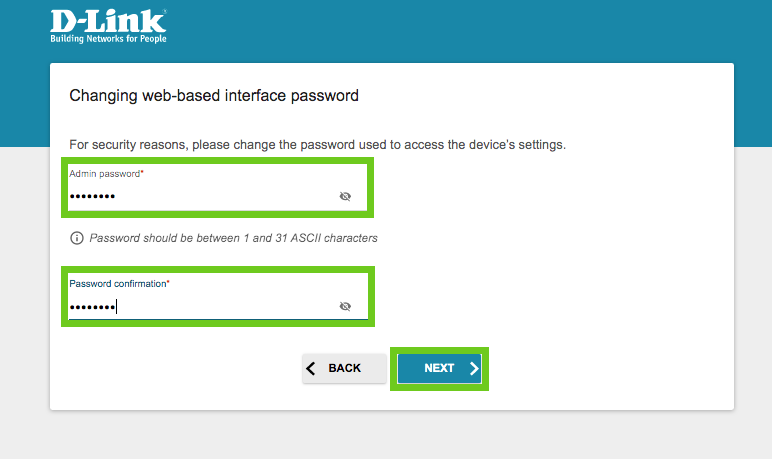The height and width of the screenshot is (459, 772).
Task: Reveal the Password confirmation characters
Action: click(345, 307)
